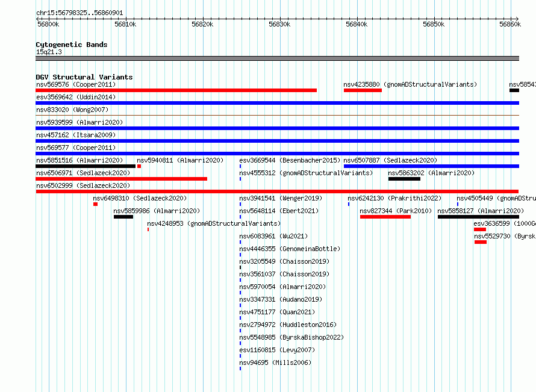Open the nsv5863202 (Almarri2020) label
Viewport: 536px width, 392px height.
(431, 173)
